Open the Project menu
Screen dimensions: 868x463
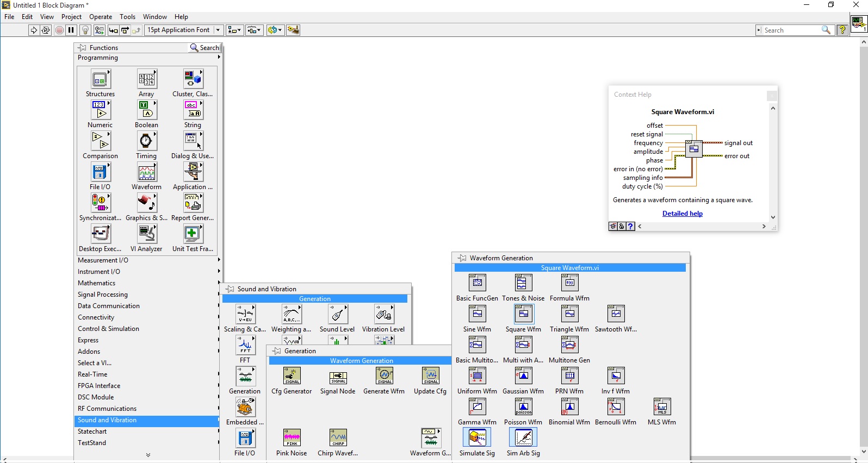[x=71, y=17]
